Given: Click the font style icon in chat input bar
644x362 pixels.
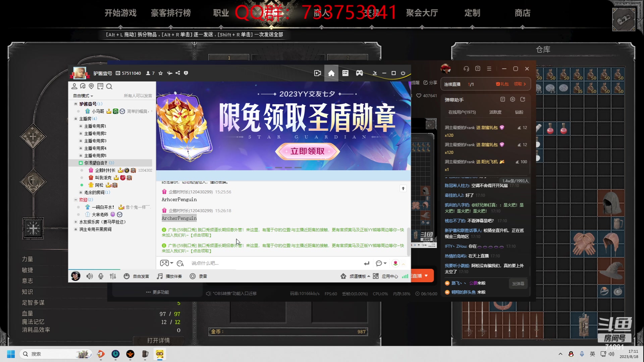Looking at the screenshot, I should [x=180, y=263].
